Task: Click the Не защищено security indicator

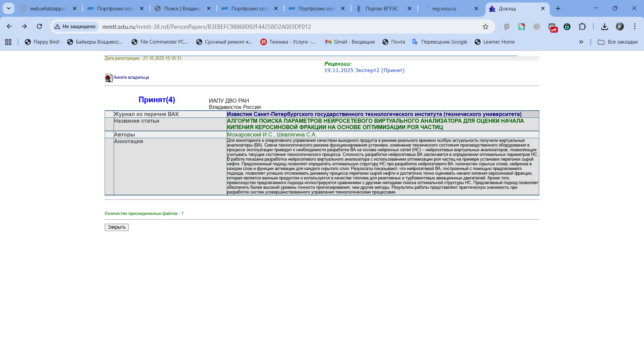Action: click(75, 26)
